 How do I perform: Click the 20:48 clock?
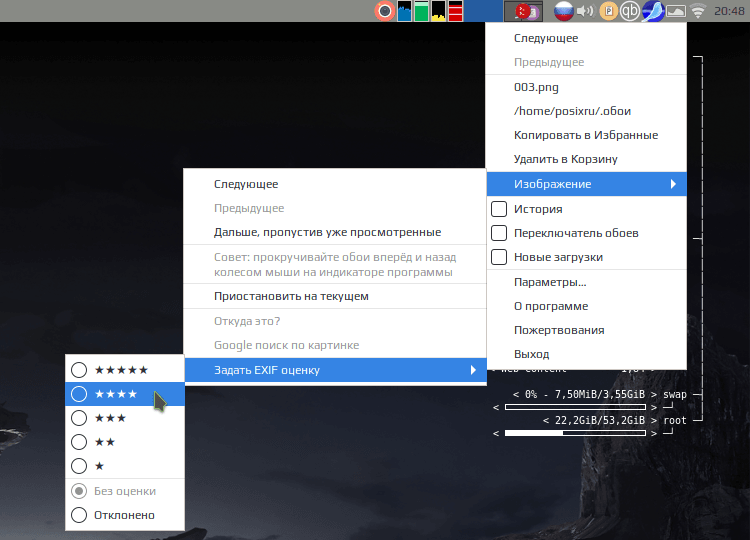tap(729, 11)
